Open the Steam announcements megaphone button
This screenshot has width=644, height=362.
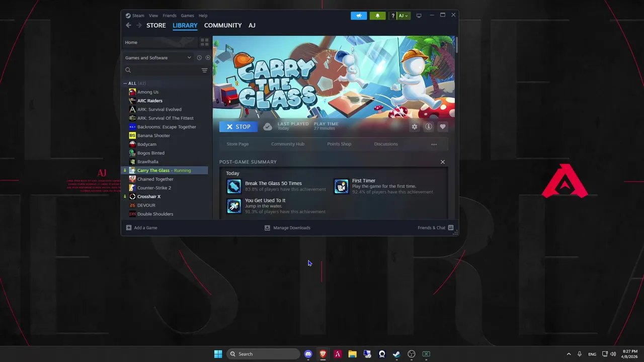click(359, 16)
